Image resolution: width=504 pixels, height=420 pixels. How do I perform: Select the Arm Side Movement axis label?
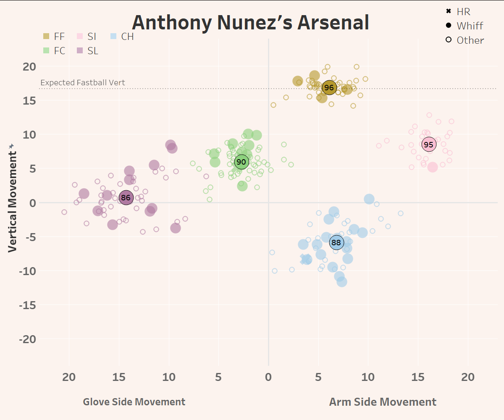click(383, 402)
